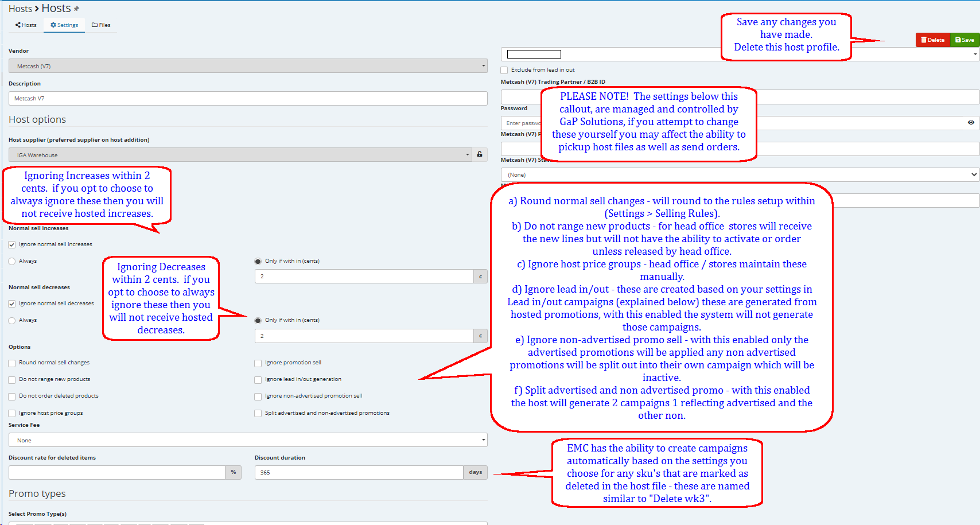Open Host supplier dropdown IGA Warehouse
This screenshot has width=980, height=525.
(x=240, y=155)
